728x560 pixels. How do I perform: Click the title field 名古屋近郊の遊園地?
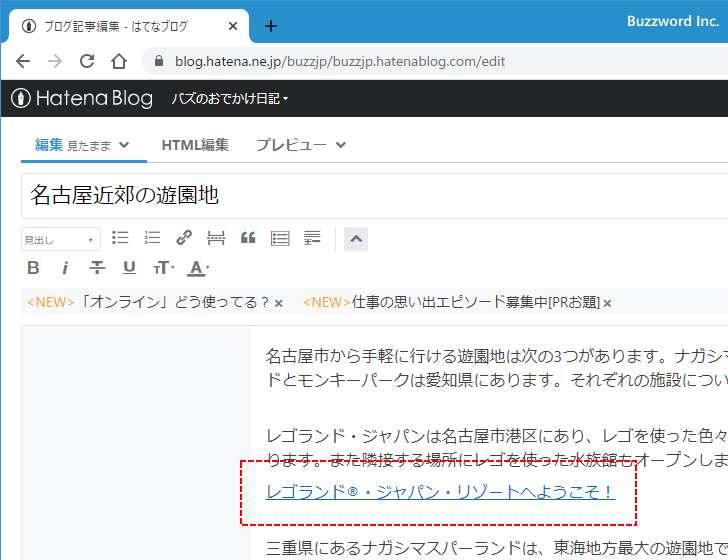tap(374, 195)
